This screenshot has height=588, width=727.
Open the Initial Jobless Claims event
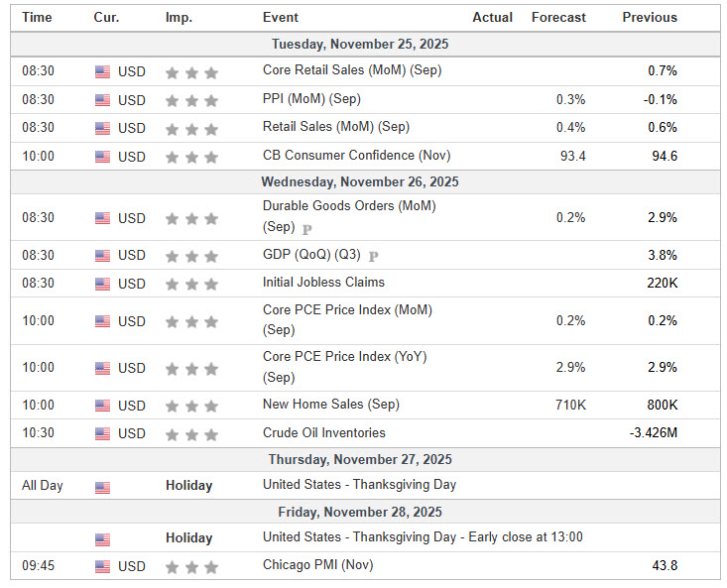(323, 283)
